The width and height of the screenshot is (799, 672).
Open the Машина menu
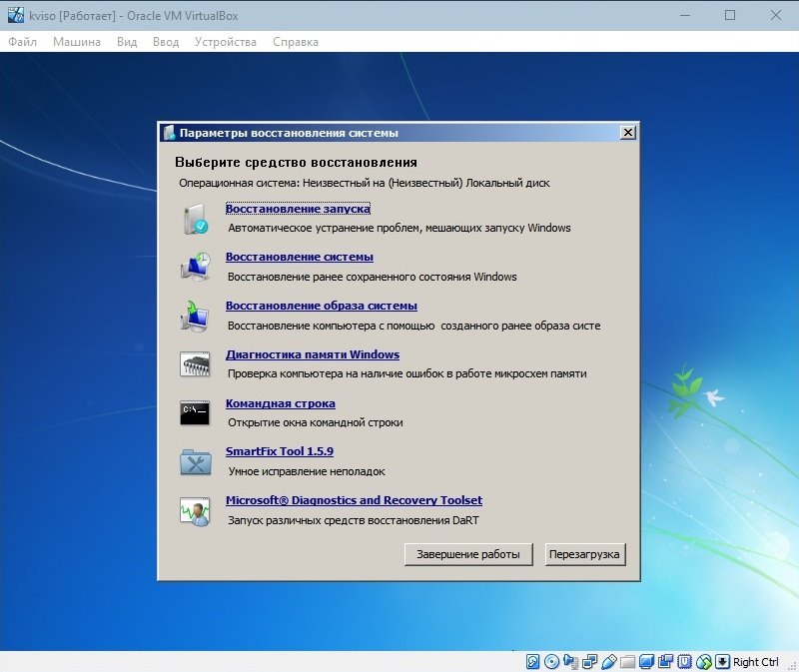click(x=77, y=42)
